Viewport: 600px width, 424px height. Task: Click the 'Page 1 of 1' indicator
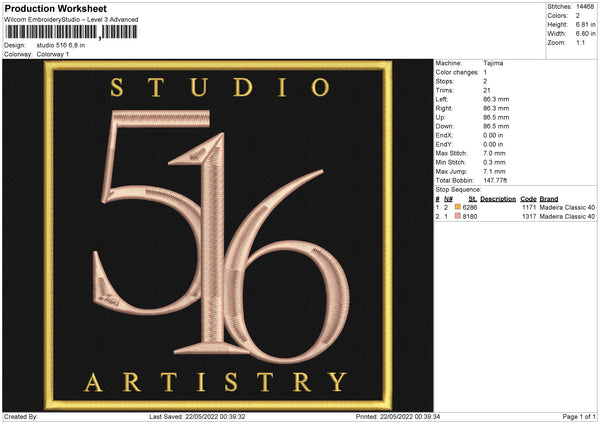[x=579, y=416]
